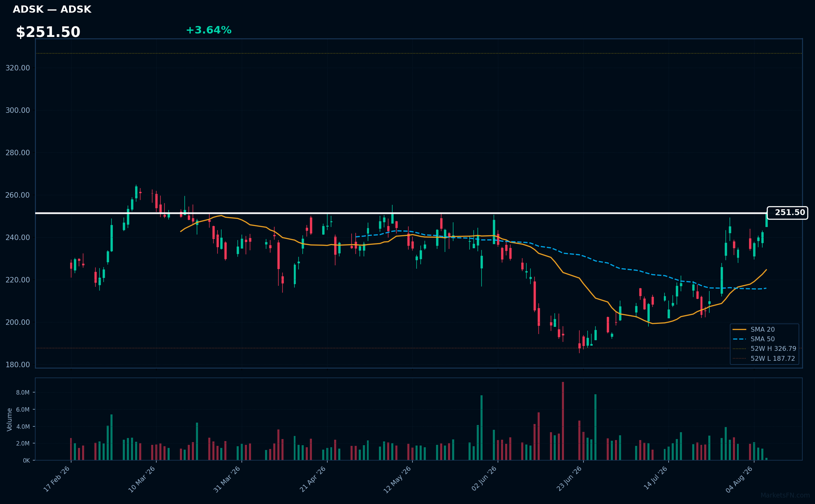Click the 260.00 price axis label
Screen dimensions: 815x504
coord(18,195)
